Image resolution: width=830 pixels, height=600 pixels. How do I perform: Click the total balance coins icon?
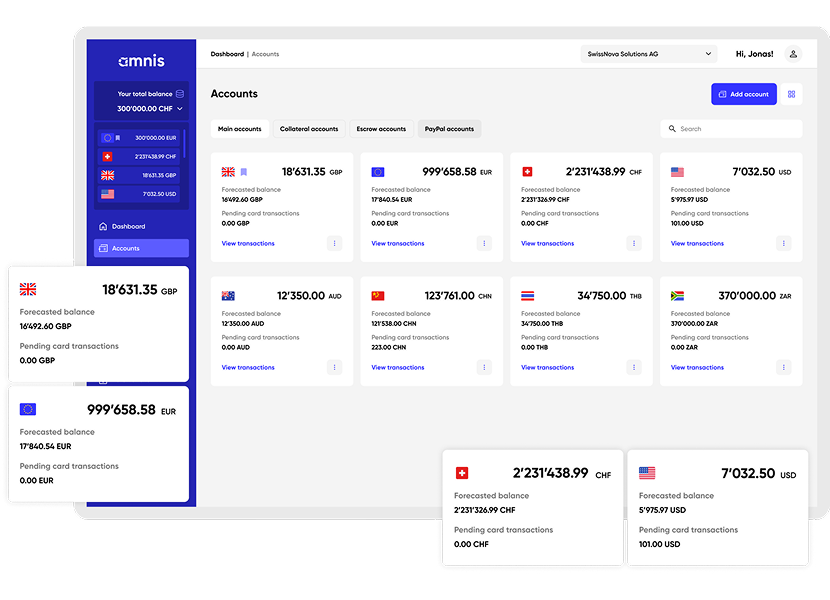179,94
